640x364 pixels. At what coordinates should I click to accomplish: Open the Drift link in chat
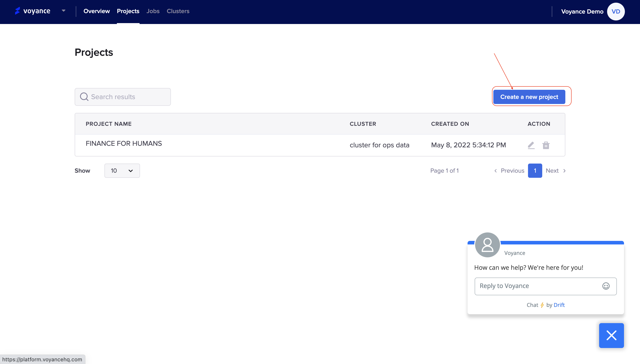click(x=559, y=305)
